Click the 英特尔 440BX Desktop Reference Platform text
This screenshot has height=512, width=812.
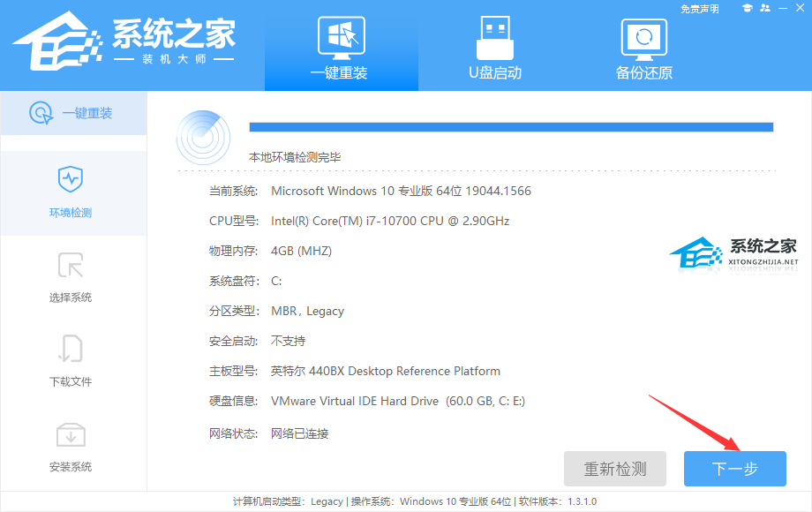(x=386, y=371)
